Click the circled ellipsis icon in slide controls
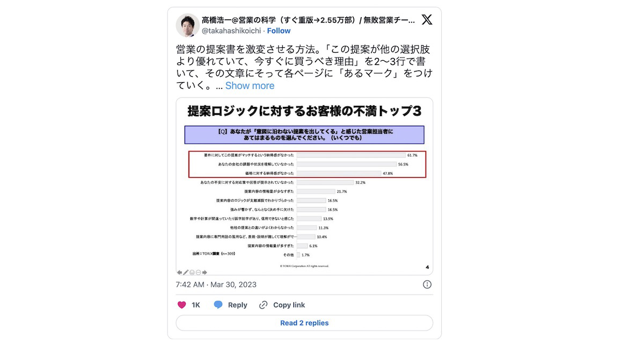 (x=198, y=272)
